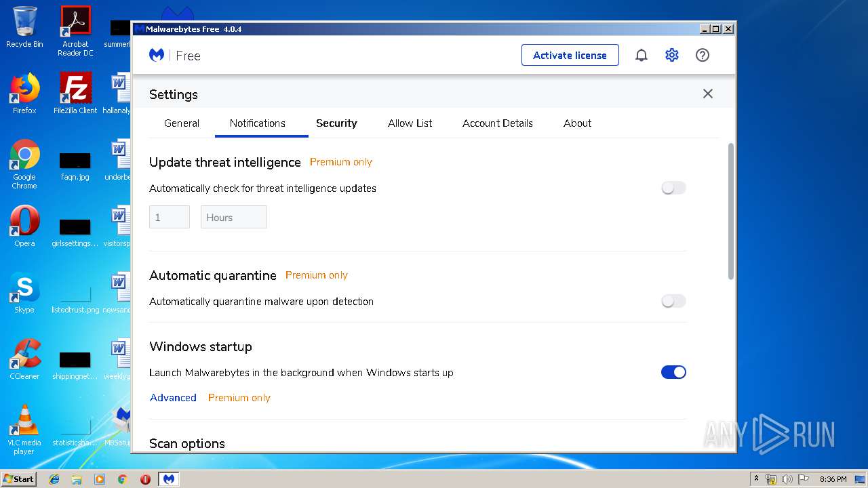Open the Start menu

click(x=18, y=479)
